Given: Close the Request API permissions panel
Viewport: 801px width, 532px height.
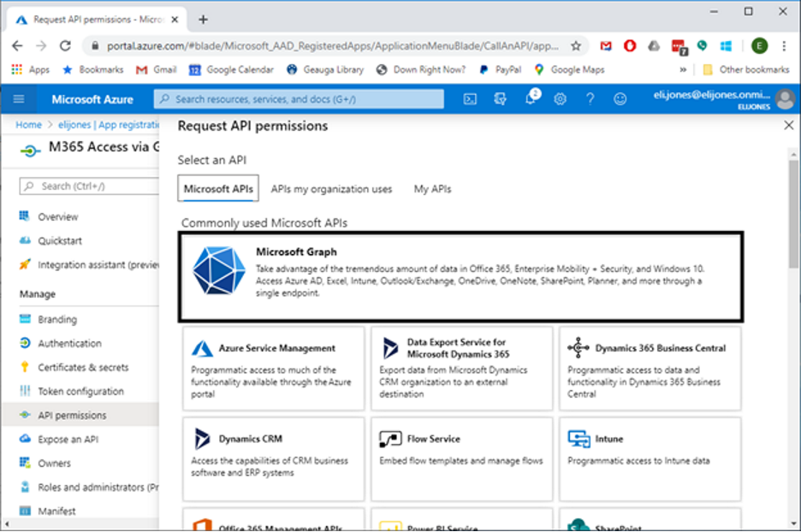Looking at the screenshot, I should 788,126.
